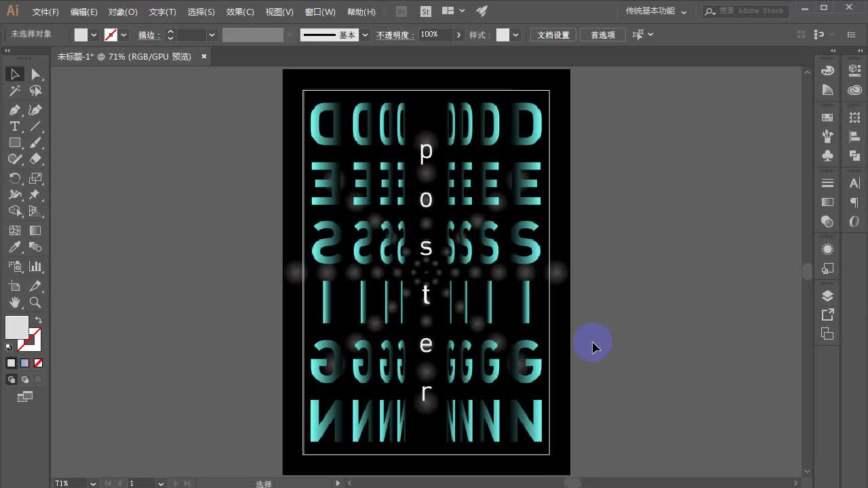Screen dimensions: 868x488
Task: Select the Eraser tool
Action: point(35,159)
